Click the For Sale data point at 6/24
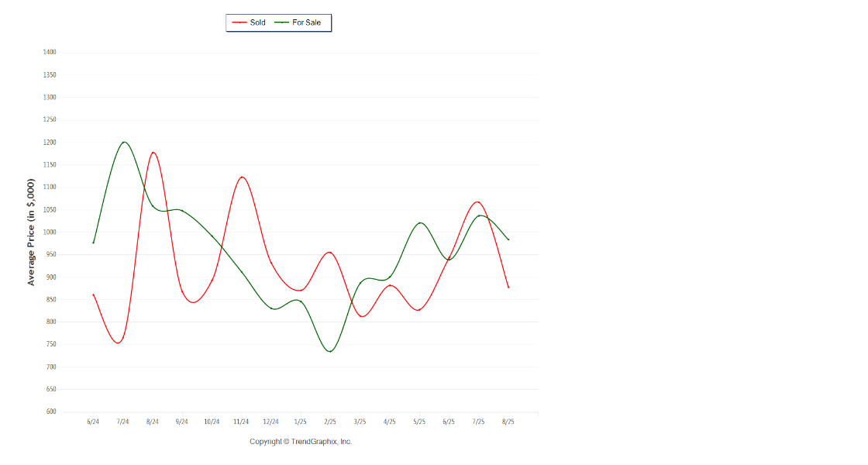 [93, 243]
